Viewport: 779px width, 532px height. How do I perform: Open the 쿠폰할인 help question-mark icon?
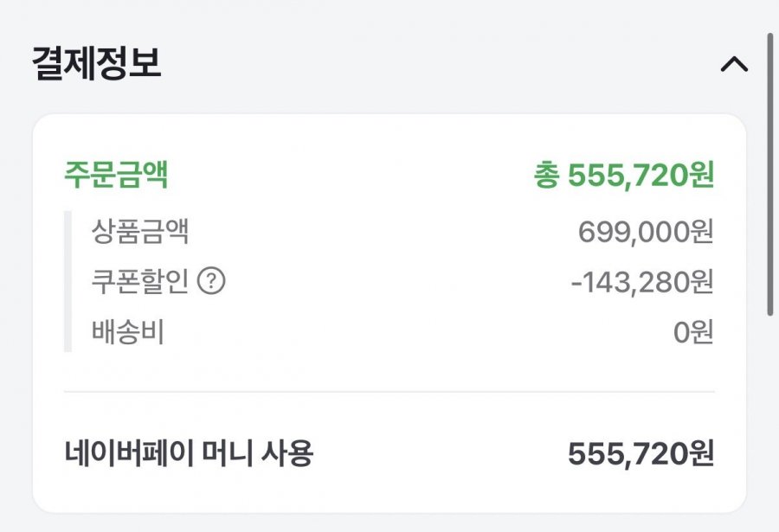pyautogui.click(x=211, y=282)
